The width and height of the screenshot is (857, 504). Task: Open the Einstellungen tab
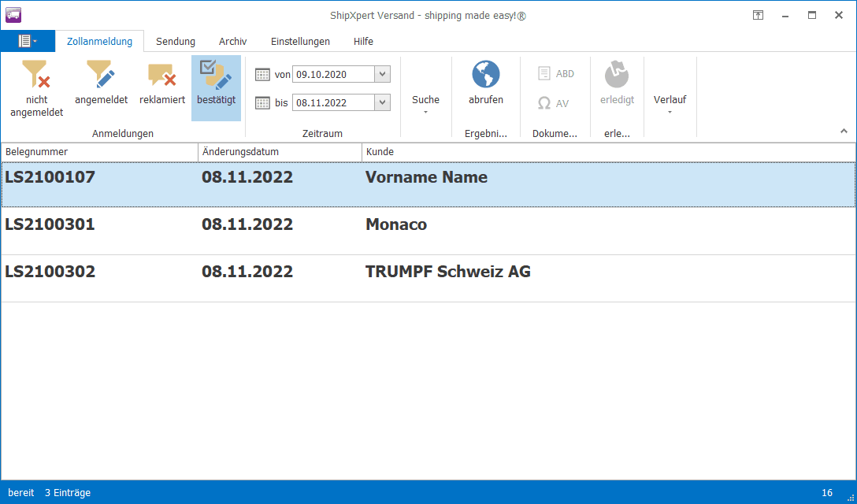click(x=300, y=42)
